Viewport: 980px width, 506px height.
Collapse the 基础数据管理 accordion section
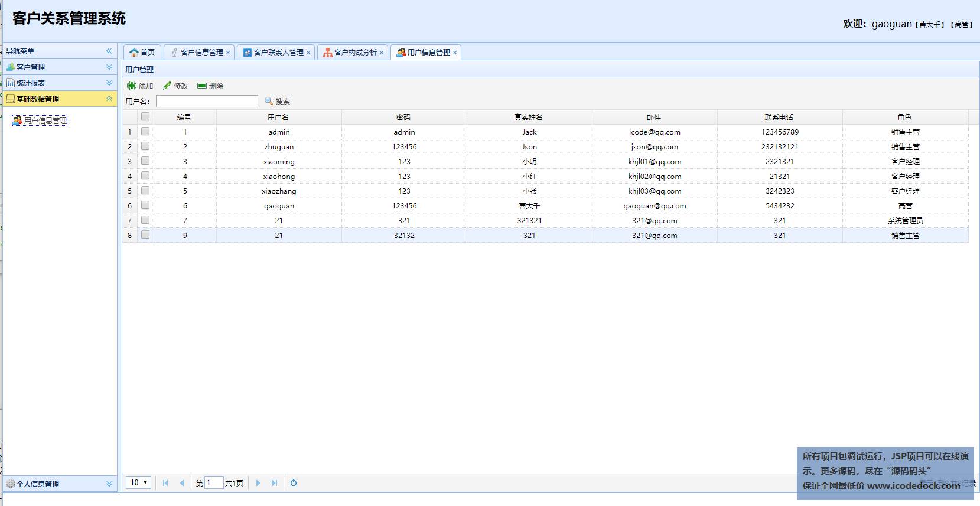[109, 99]
